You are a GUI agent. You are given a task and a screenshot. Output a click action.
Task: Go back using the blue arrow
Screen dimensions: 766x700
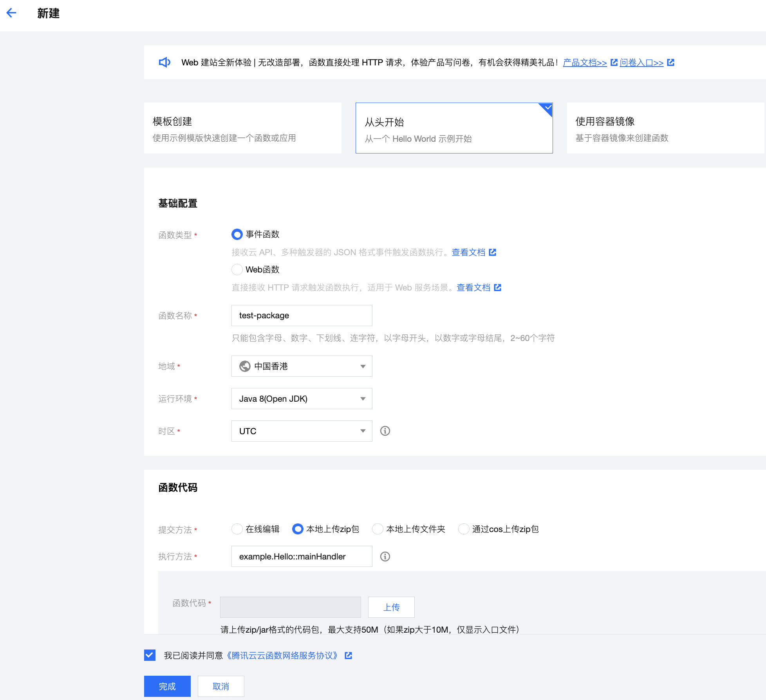(11, 13)
